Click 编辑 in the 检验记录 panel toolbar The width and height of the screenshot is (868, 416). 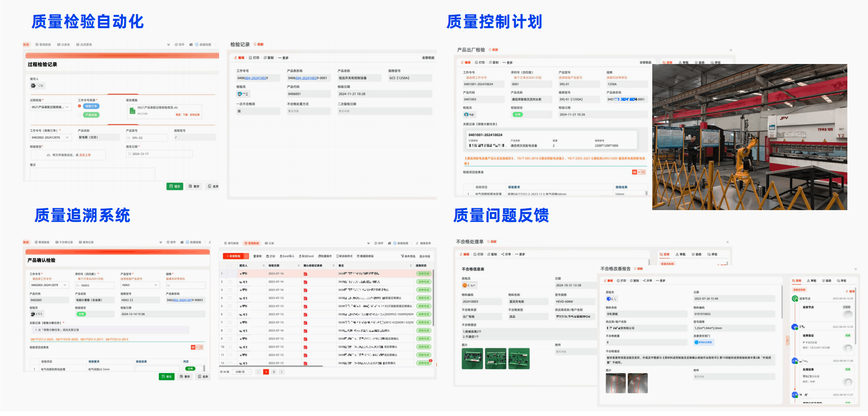tap(239, 58)
